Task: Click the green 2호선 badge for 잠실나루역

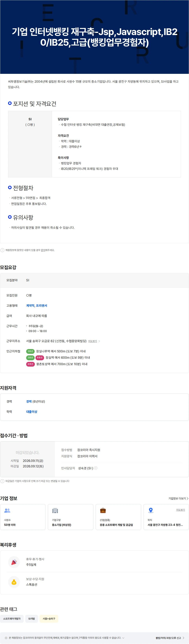Action: coord(30,351)
